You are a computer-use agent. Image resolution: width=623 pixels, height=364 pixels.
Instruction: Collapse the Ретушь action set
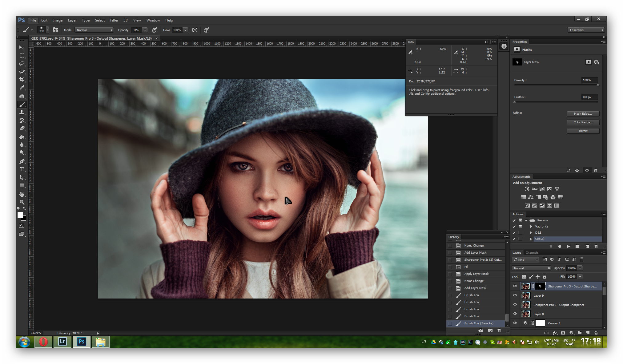click(x=526, y=220)
